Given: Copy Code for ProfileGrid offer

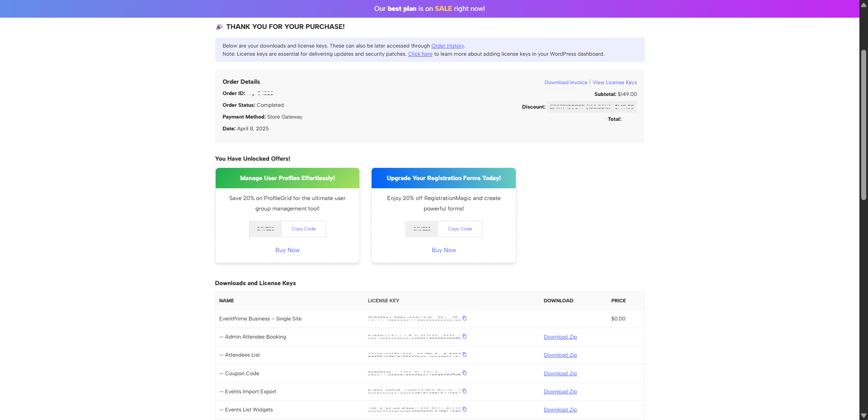Looking at the screenshot, I should [x=303, y=229].
